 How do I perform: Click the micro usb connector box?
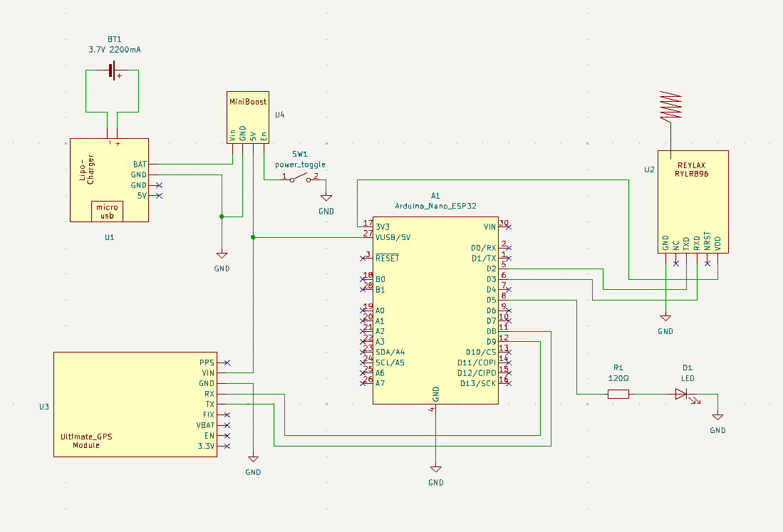click(107, 211)
